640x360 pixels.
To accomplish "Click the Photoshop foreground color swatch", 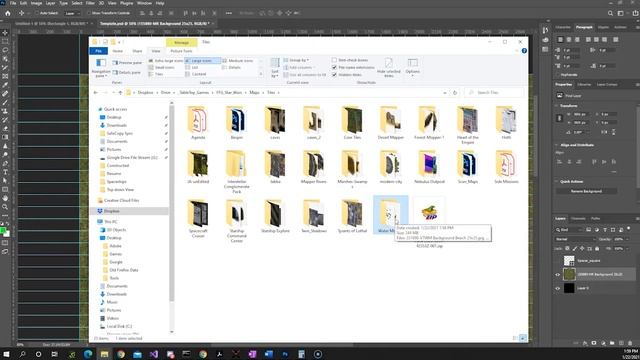I will pos(3,231).
